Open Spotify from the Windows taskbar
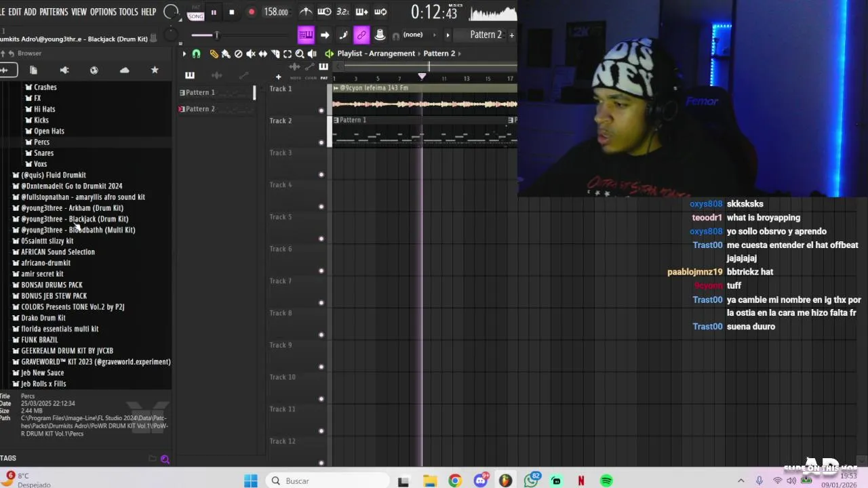868x488 pixels. click(x=606, y=481)
